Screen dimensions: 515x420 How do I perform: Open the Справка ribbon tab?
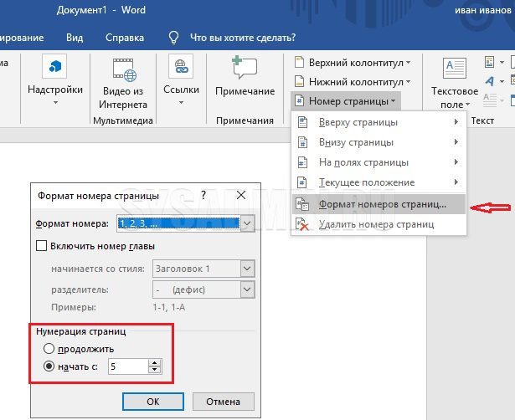point(125,38)
